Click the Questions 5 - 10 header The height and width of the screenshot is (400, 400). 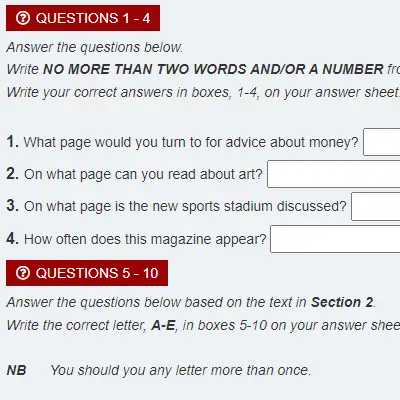pyautogui.click(x=87, y=273)
